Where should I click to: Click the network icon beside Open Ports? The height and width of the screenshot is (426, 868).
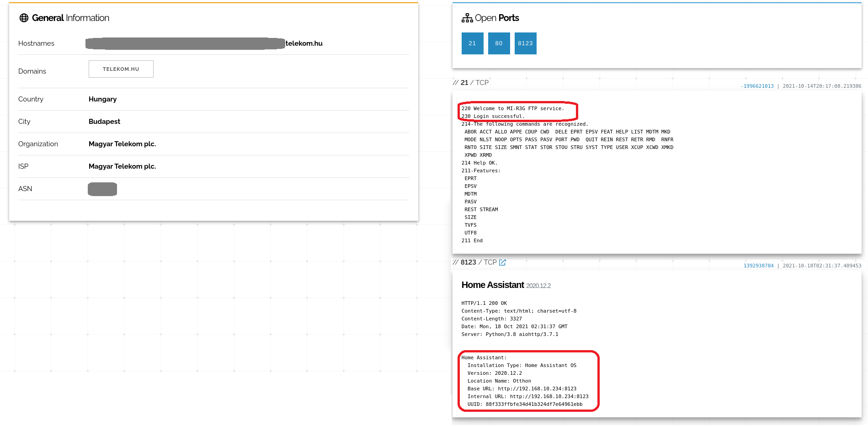[x=467, y=18]
